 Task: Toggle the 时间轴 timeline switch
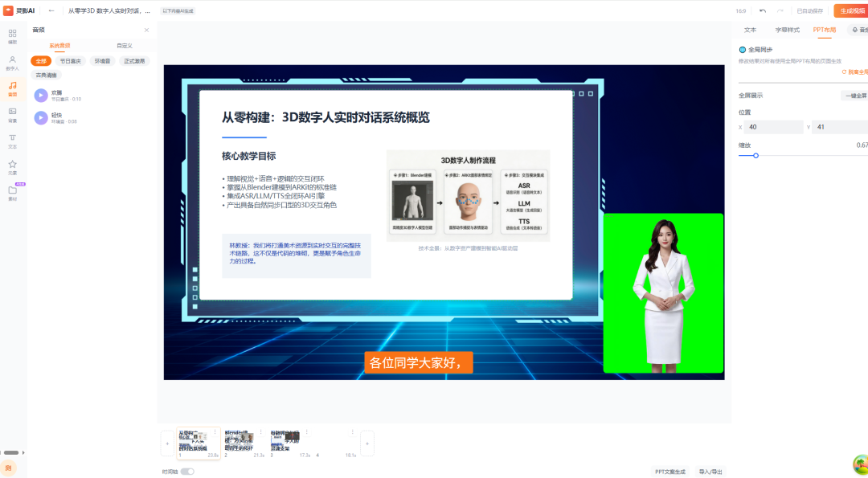point(187,472)
